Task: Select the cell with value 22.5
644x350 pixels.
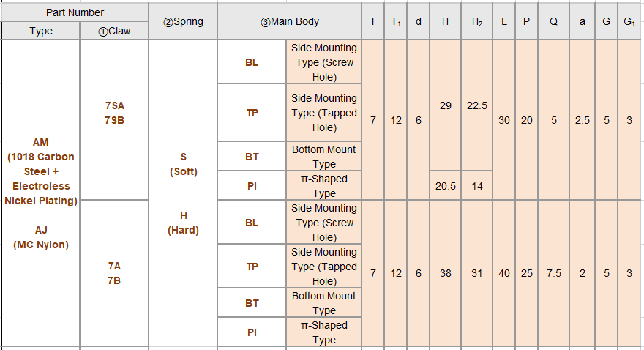Action: tap(477, 105)
